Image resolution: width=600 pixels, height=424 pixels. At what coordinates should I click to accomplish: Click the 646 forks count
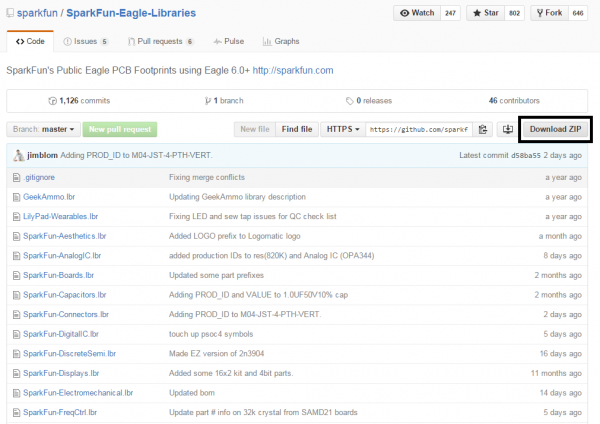[x=578, y=13]
